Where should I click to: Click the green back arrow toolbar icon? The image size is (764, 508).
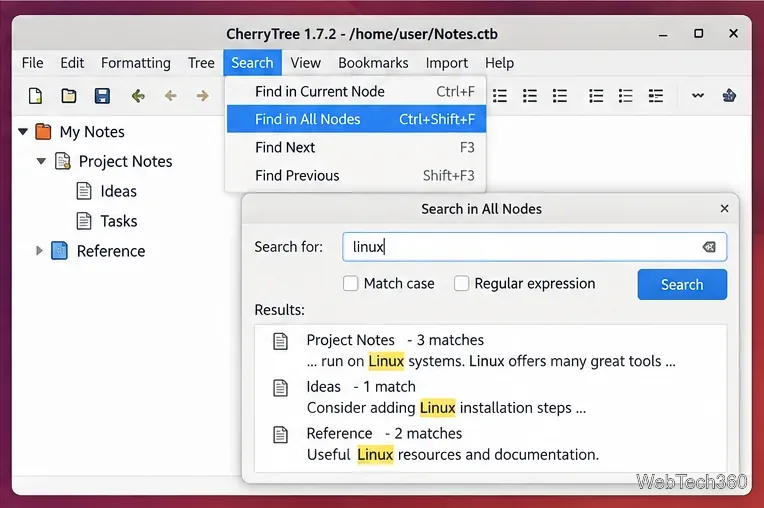pos(138,95)
